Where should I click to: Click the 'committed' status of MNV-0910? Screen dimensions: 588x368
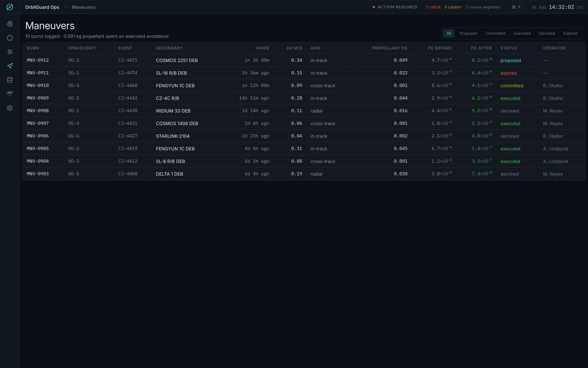click(x=512, y=86)
